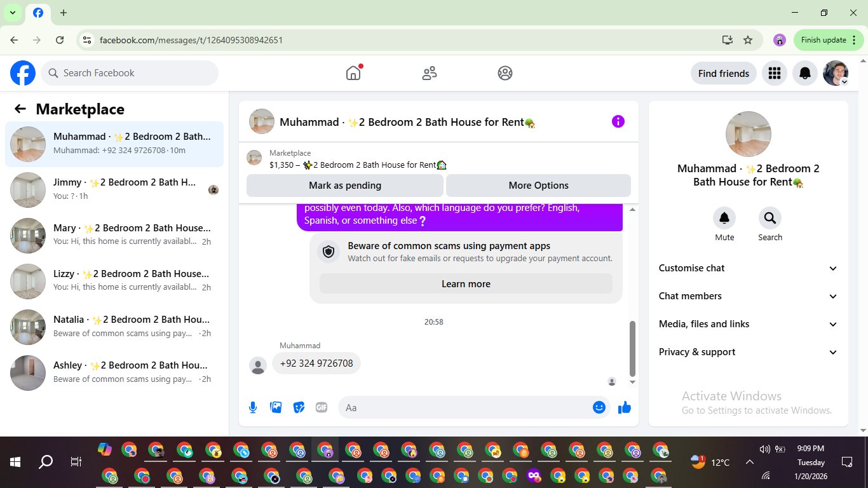
Task: Show hidden system tray icons
Action: click(750, 462)
